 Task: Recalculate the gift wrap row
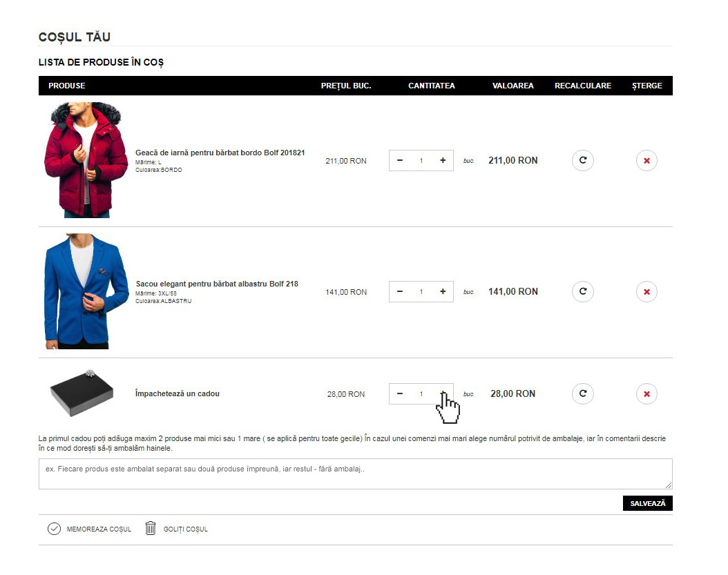(583, 394)
